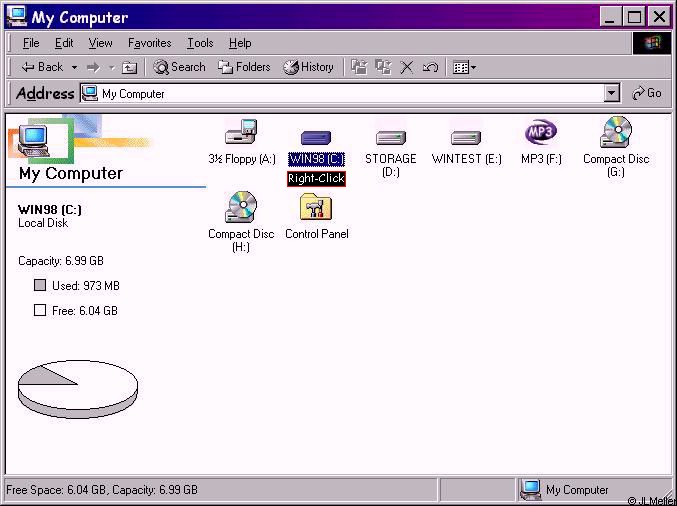Open the Control Panel folder icon

coord(316,207)
